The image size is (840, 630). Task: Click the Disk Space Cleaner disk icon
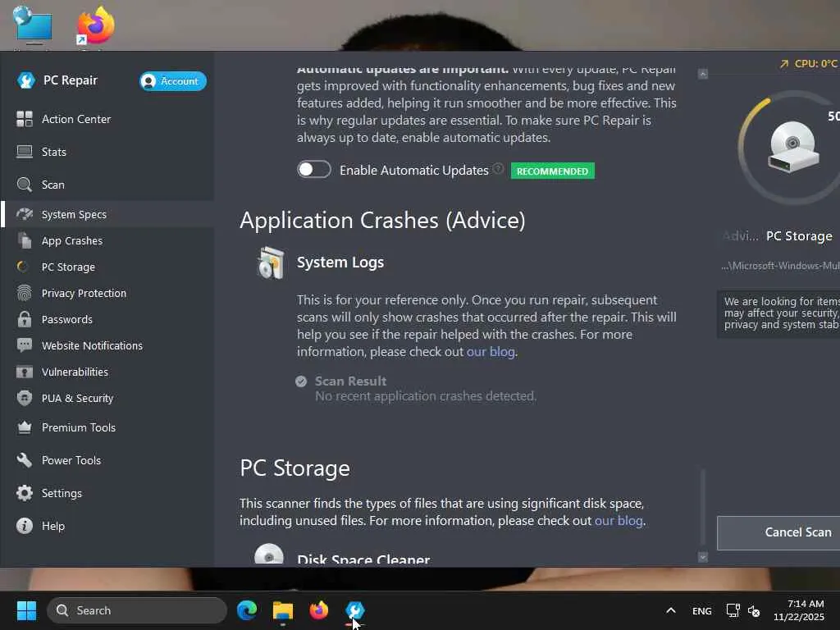[268, 554]
